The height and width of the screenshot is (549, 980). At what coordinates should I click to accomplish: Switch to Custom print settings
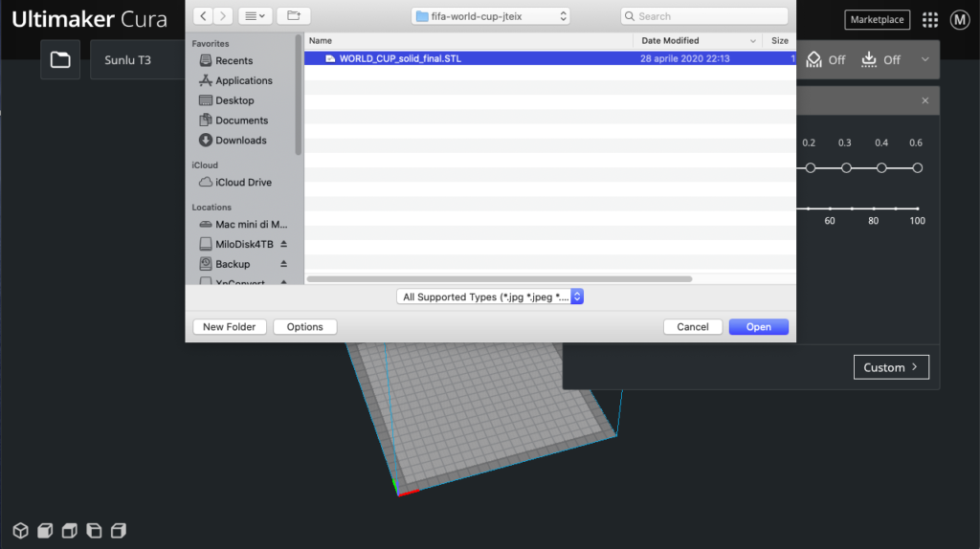(x=891, y=367)
